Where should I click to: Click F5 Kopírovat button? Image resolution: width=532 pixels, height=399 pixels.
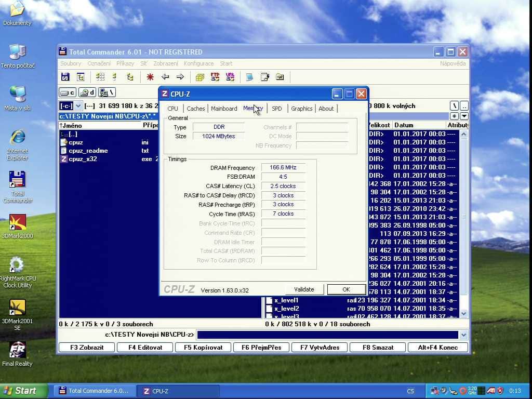tap(203, 348)
